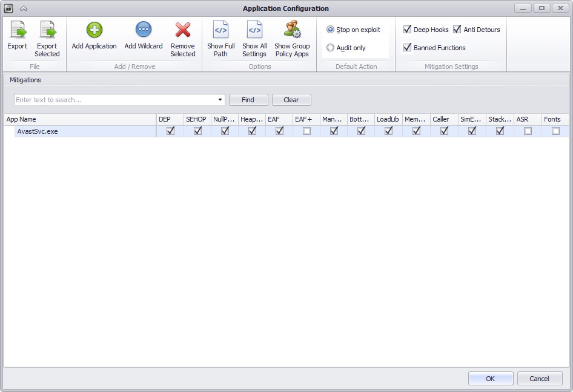573x392 pixels.
Task: Click the Find button
Action: click(248, 100)
